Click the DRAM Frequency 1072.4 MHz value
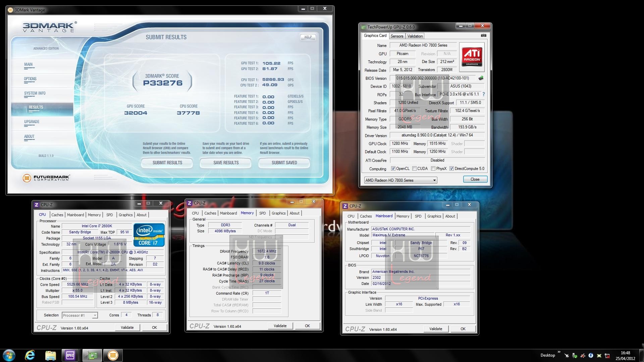This screenshot has height=362, width=644. pos(267,251)
